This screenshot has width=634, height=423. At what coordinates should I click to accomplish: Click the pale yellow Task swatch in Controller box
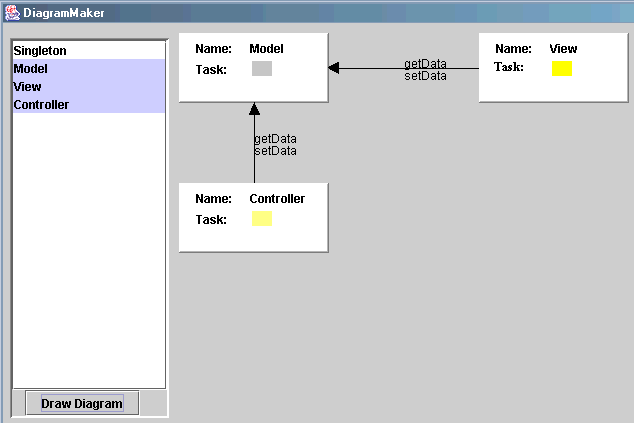tap(262, 219)
